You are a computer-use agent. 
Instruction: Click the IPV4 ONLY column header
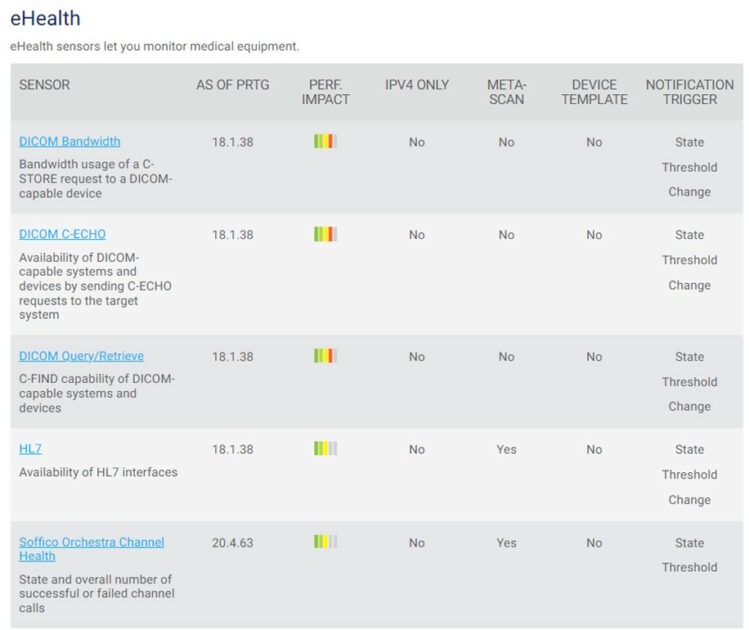click(417, 85)
